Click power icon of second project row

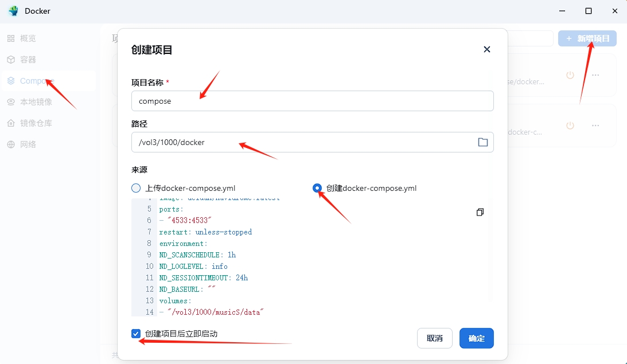pos(570,126)
